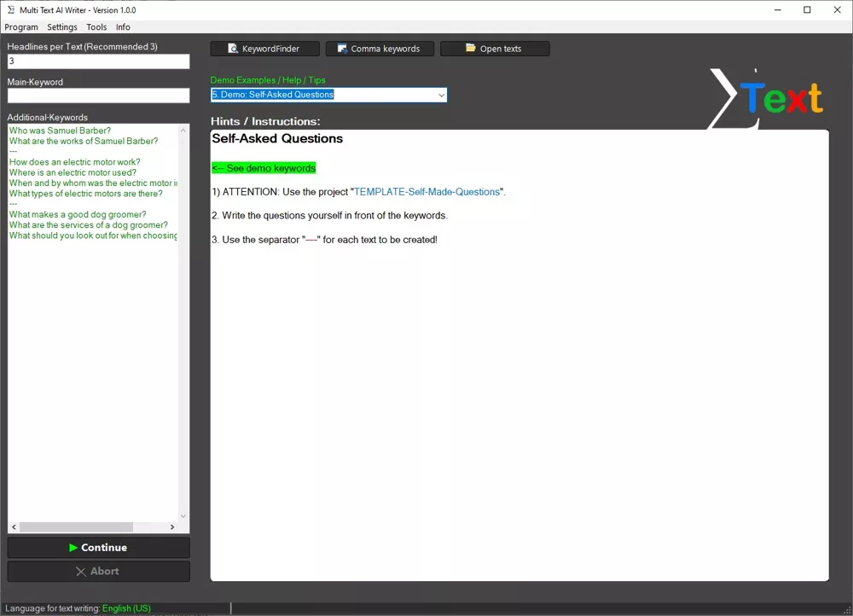The height and width of the screenshot is (616, 853).
Task: Click 'What should you look out for when choosing' line
Action: [93, 235]
